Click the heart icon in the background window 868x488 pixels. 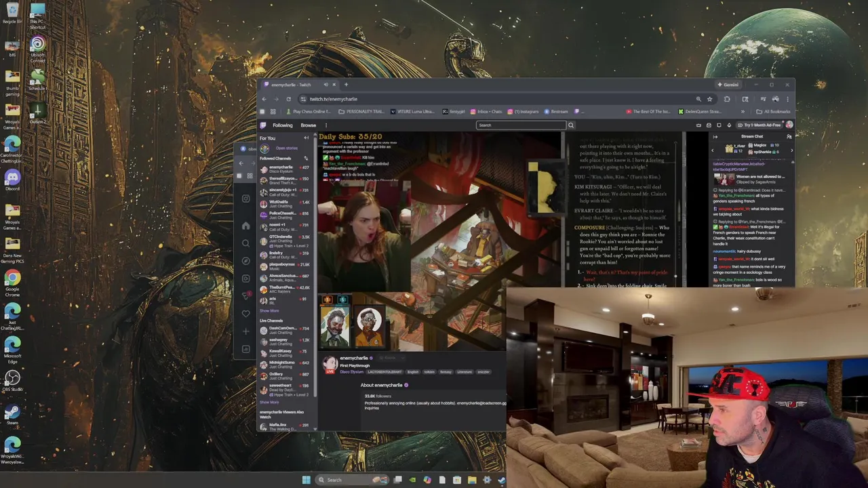point(246,314)
